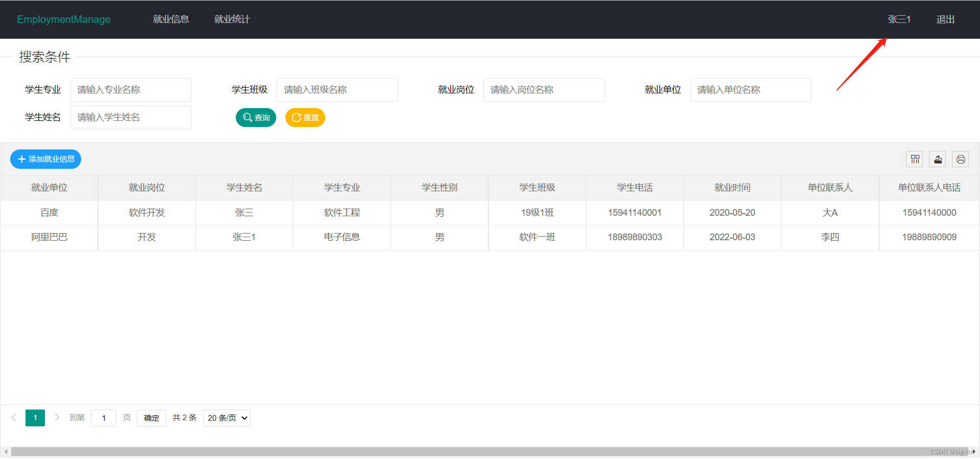Select date 2020-05-20 cell

(x=732, y=213)
